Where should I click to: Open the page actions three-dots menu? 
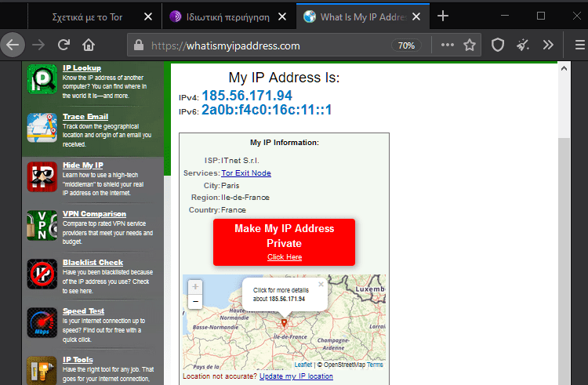tap(448, 45)
